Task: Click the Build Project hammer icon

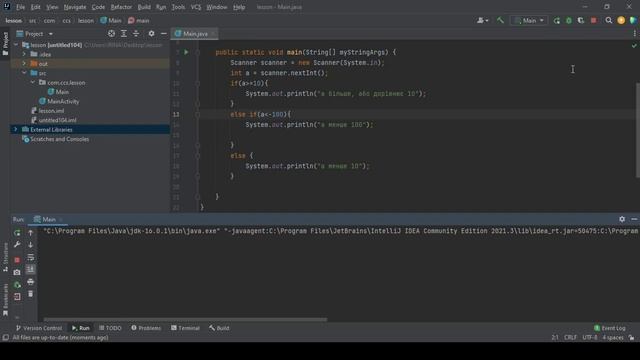Action: [500, 20]
